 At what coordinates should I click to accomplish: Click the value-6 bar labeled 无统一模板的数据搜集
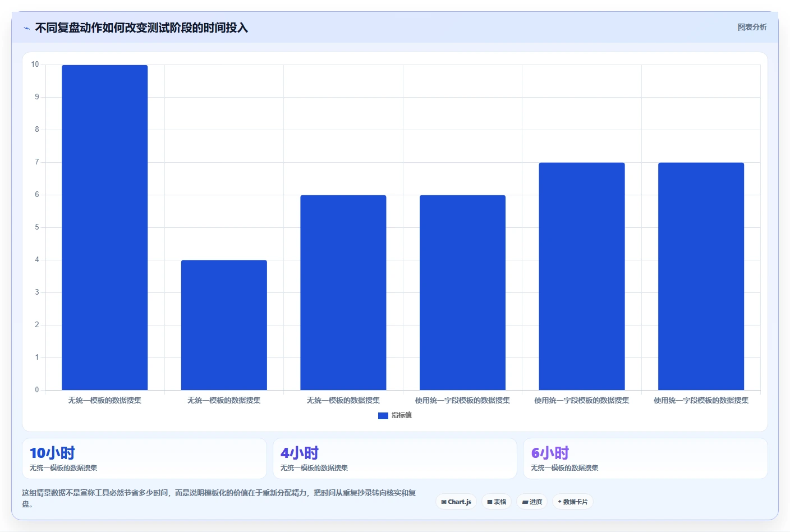pyautogui.click(x=343, y=292)
